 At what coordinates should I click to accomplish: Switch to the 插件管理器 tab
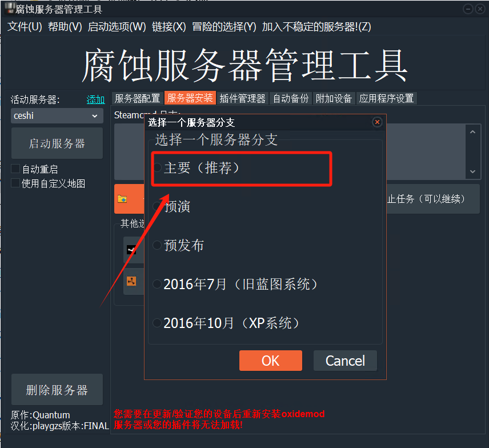pos(242,98)
